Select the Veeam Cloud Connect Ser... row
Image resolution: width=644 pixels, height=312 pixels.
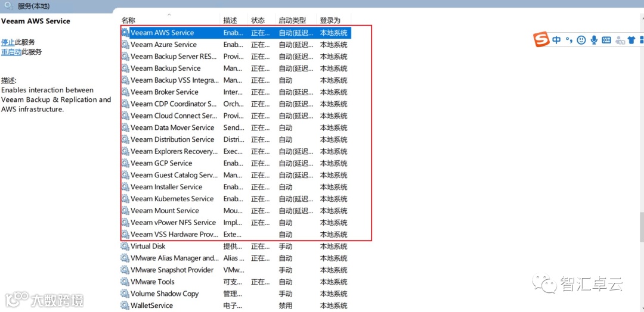[236, 116]
